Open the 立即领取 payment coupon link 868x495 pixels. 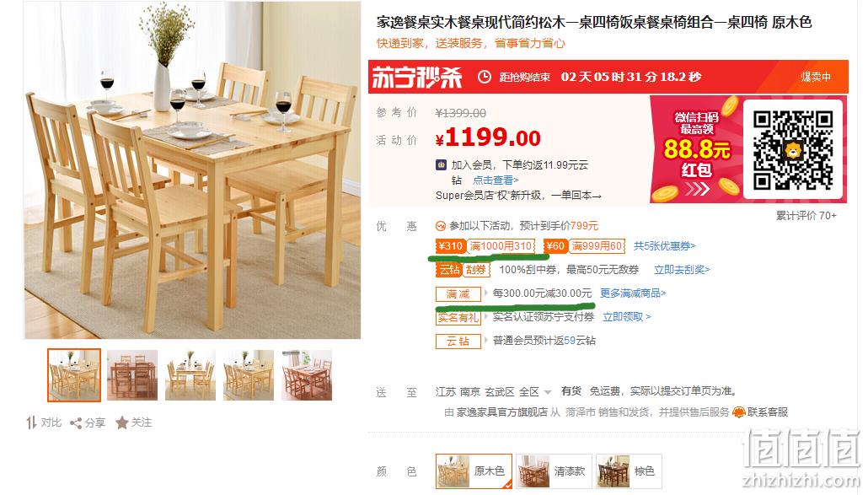[627, 317]
